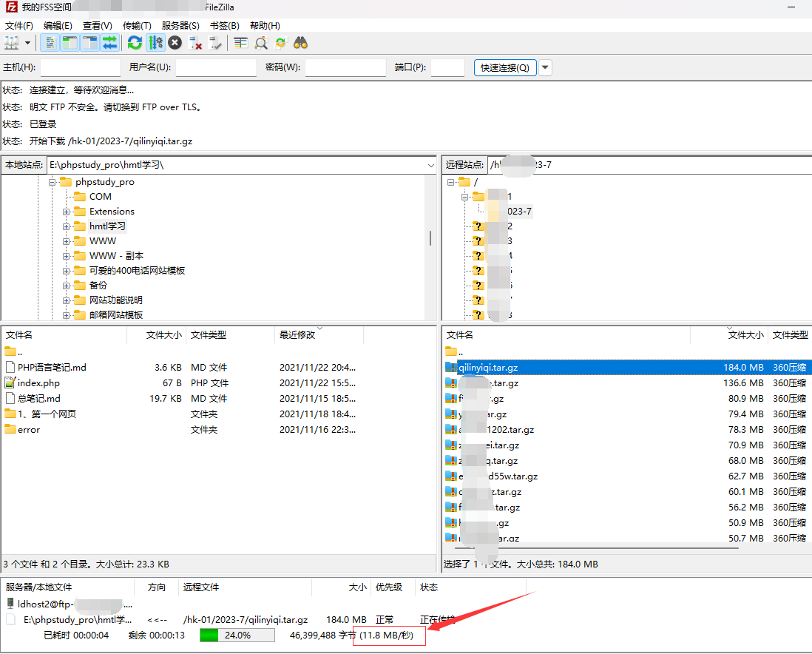Toggle the message log display

[x=50, y=43]
